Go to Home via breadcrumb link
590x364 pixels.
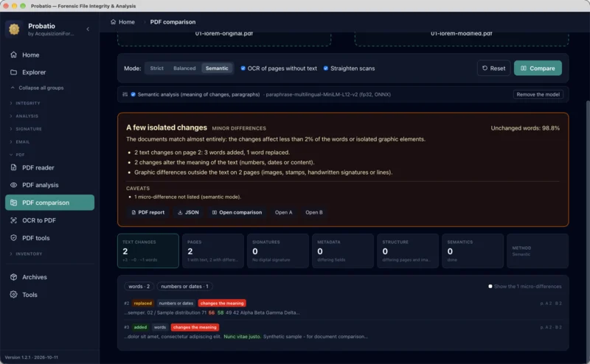coord(122,22)
